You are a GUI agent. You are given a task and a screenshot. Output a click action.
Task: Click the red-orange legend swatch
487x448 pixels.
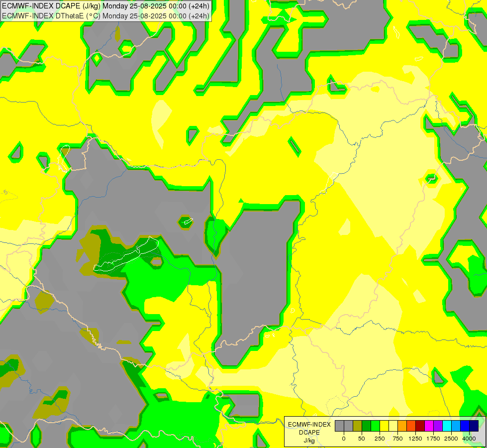[411, 426]
